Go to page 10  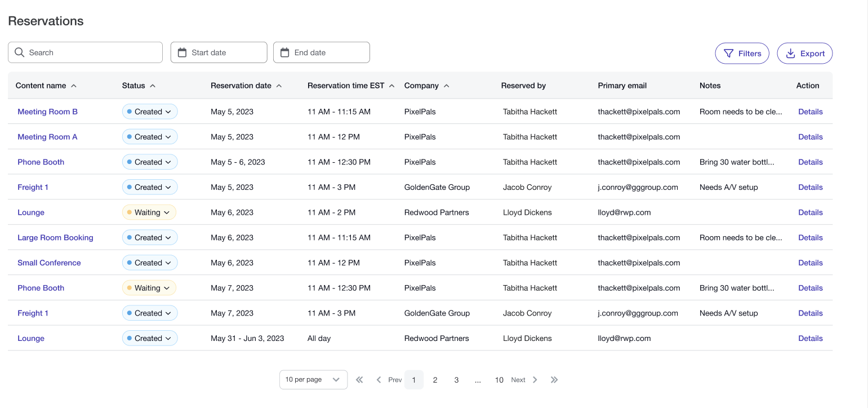pyautogui.click(x=499, y=380)
